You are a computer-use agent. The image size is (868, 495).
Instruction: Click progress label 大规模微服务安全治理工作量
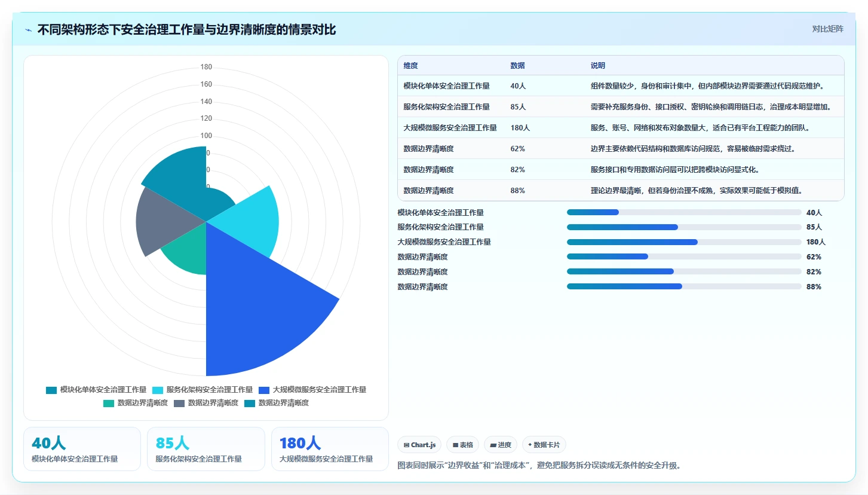click(x=444, y=242)
